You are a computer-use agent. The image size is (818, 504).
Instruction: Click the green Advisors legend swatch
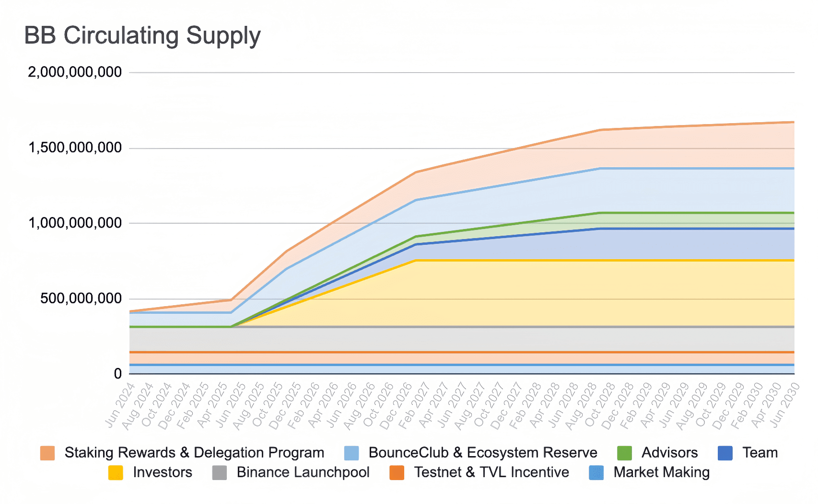[x=624, y=453]
